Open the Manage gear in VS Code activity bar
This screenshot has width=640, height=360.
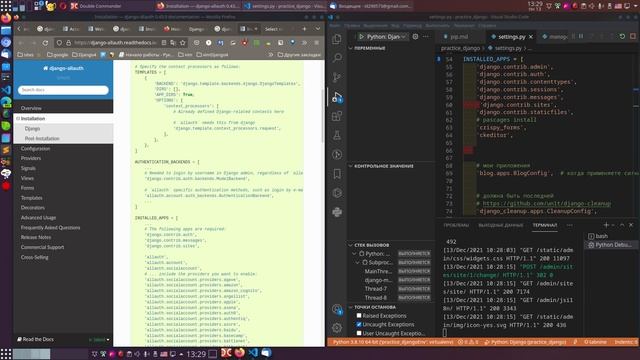[x=337, y=327]
